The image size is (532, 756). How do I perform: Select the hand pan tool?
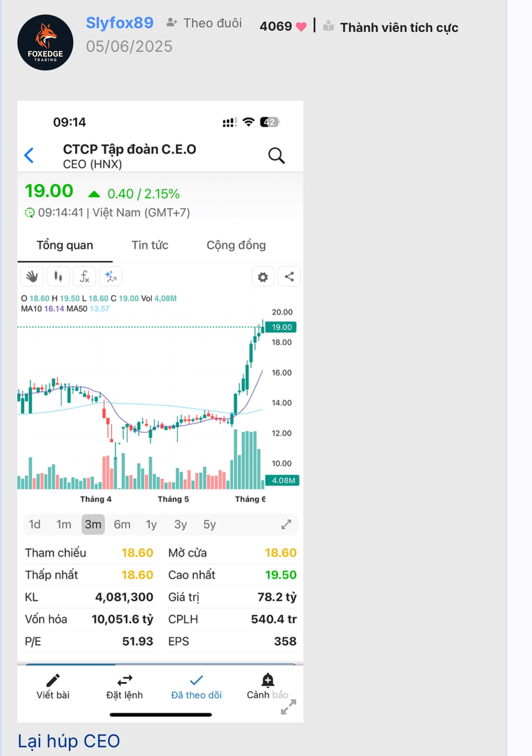click(32, 276)
